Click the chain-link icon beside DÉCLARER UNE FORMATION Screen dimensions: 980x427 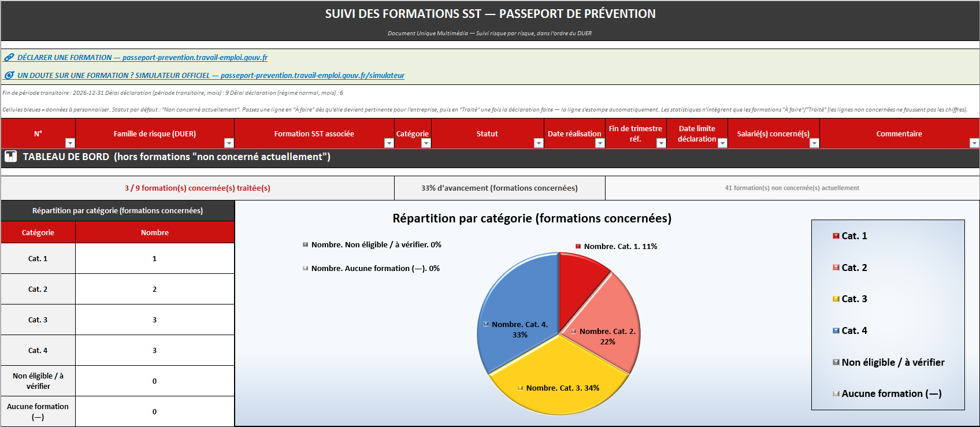(9, 58)
